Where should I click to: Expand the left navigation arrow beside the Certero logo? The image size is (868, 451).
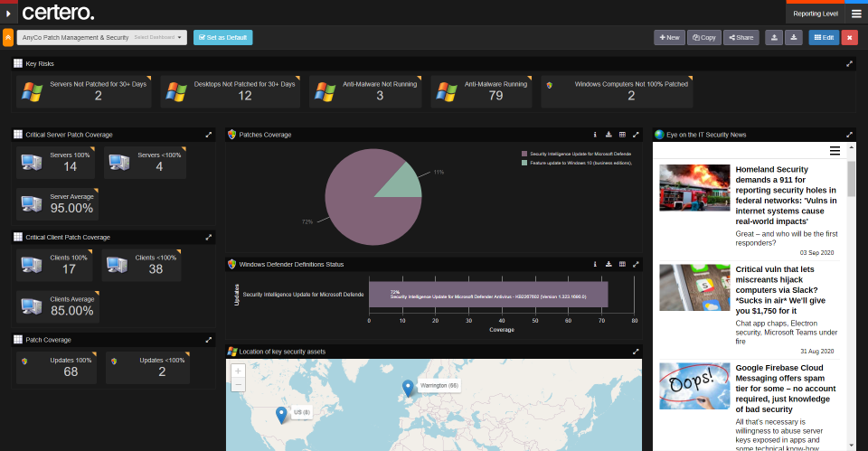[8, 14]
